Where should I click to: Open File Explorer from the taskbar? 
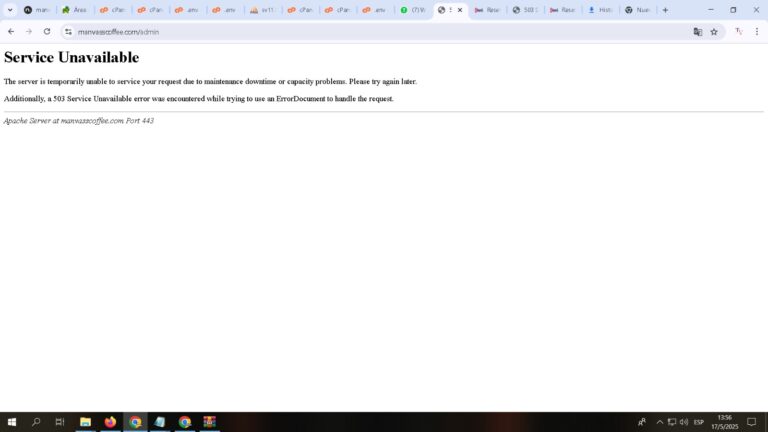click(85, 422)
